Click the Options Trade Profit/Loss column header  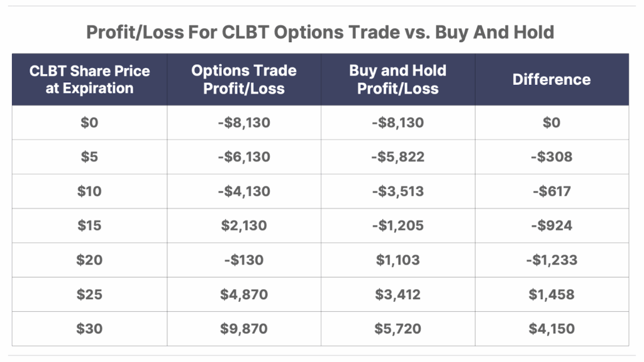[x=244, y=80]
